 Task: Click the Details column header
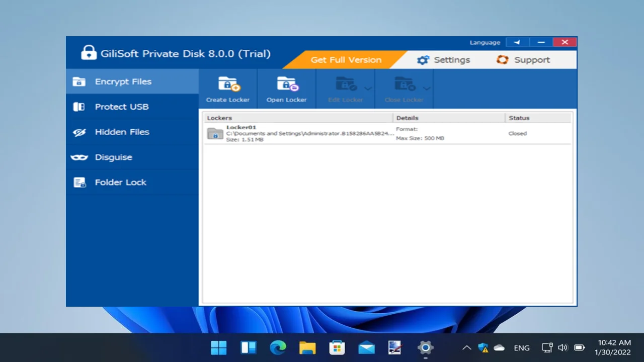pyautogui.click(x=449, y=118)
